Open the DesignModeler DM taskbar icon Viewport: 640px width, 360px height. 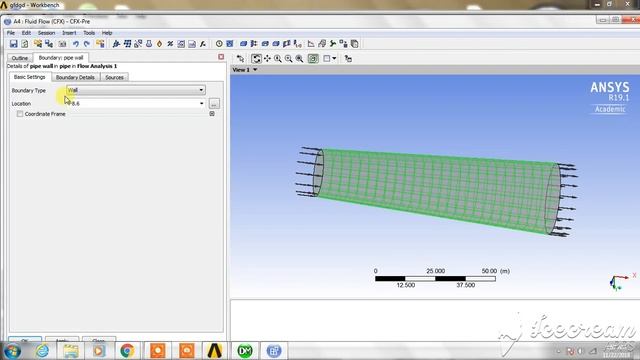(x=245, y=351)
